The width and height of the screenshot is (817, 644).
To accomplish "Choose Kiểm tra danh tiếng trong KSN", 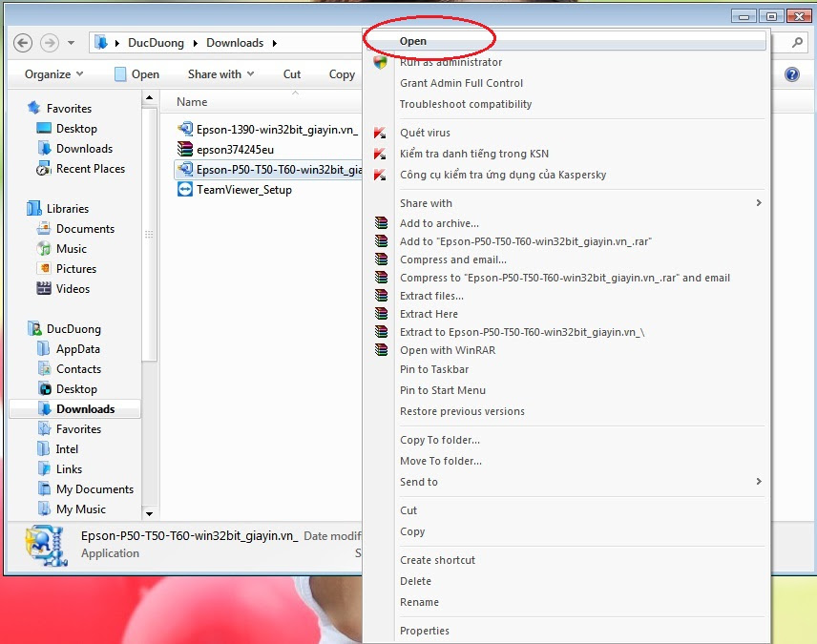I will (x=474, y=154).
